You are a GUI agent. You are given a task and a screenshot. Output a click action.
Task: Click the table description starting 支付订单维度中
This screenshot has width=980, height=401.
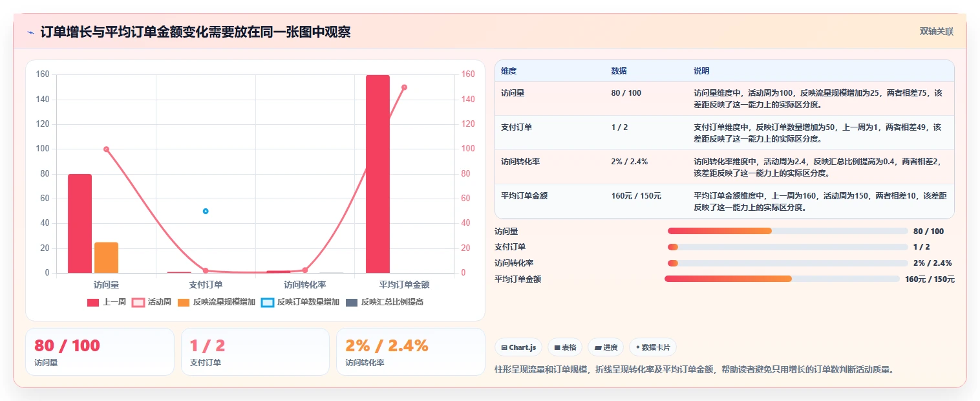pos(817,133)
